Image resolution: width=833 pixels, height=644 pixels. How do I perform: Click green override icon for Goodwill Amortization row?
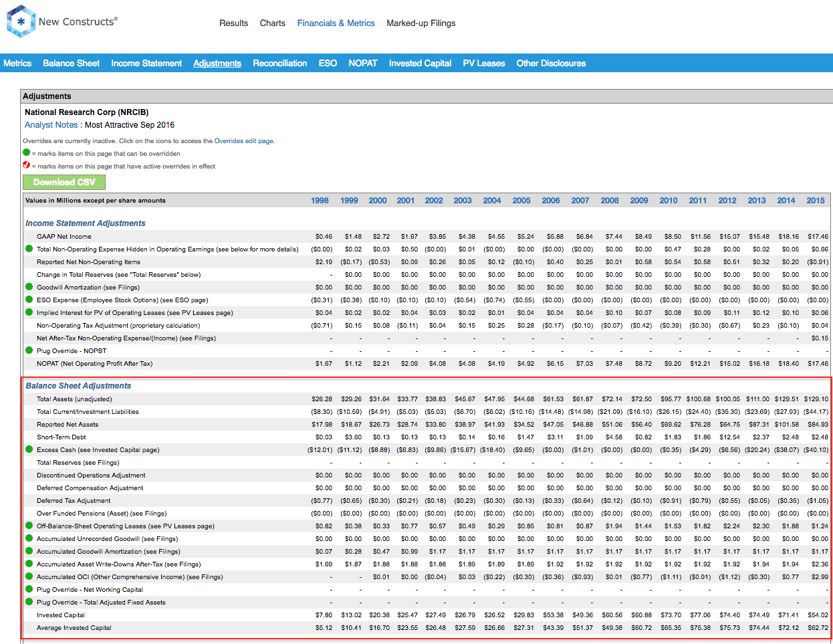click(29, 287)
